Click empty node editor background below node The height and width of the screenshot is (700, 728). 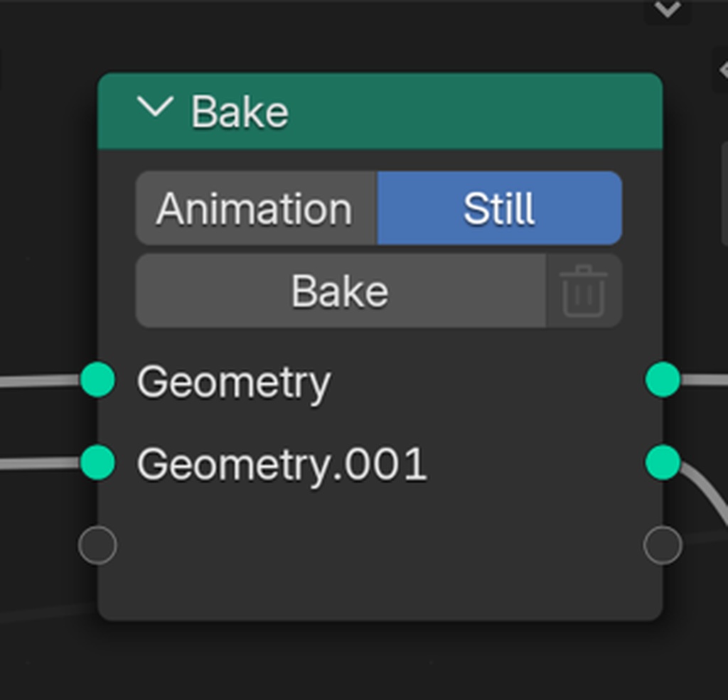377,661
